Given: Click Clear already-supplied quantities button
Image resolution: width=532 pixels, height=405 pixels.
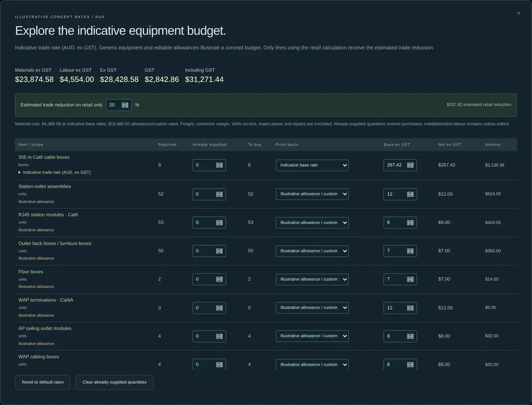Looking at the screenshot, I should click(x=114, y=382).
